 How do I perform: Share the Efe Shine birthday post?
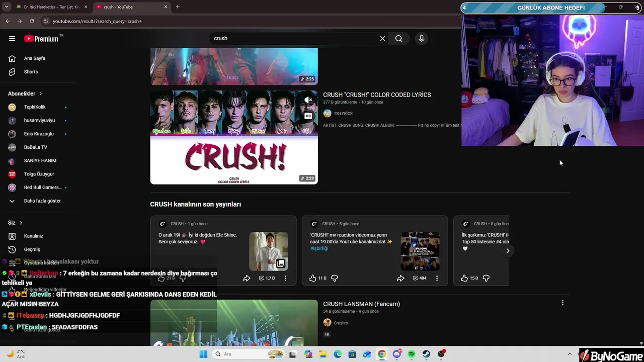[247, 278]
